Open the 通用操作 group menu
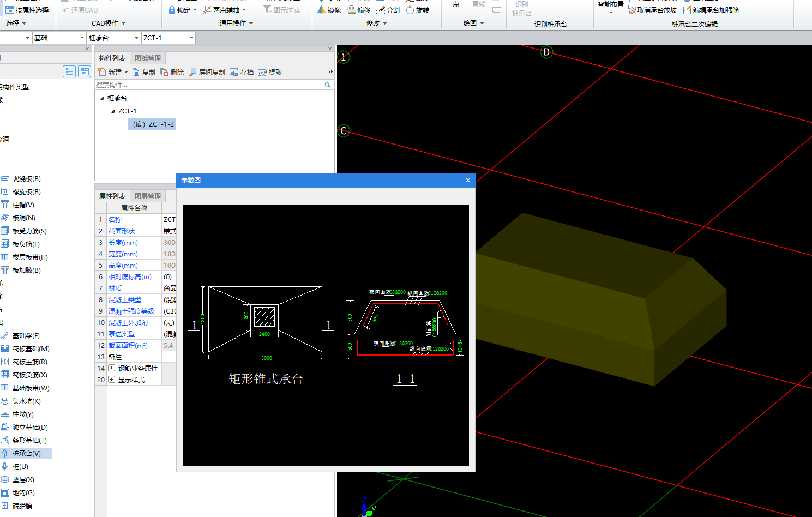The width and height of the screenshot is (812, 517). pos(236,23)
